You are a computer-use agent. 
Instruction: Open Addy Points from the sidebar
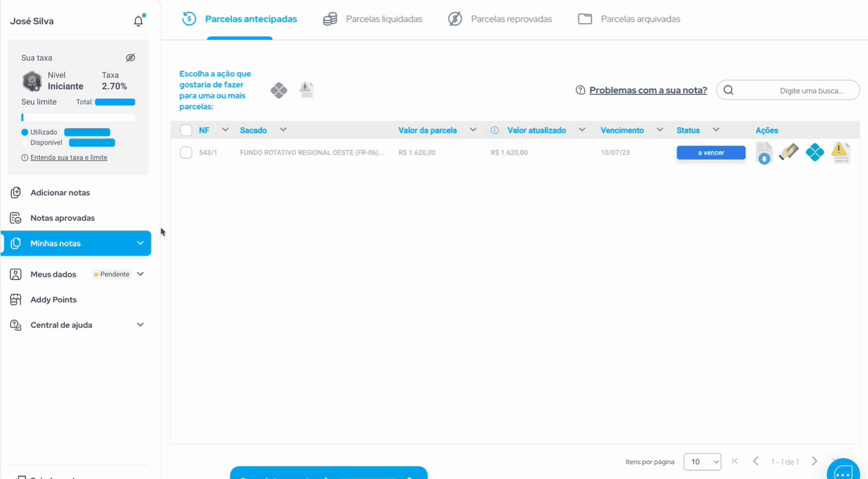[54, 300]
